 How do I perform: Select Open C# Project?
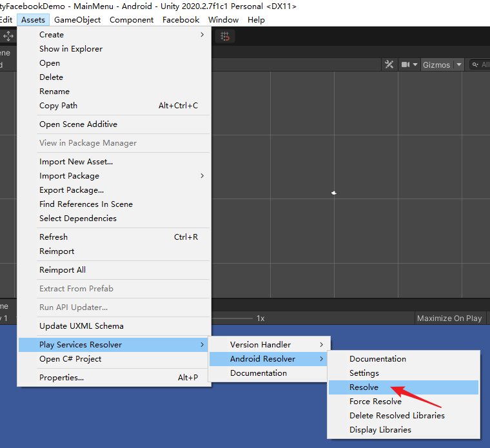114,359
